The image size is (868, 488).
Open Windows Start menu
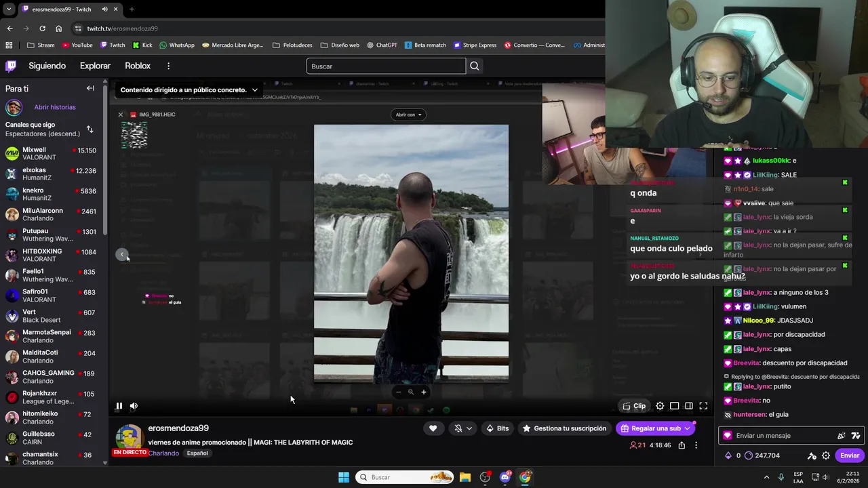pos(344,477)
